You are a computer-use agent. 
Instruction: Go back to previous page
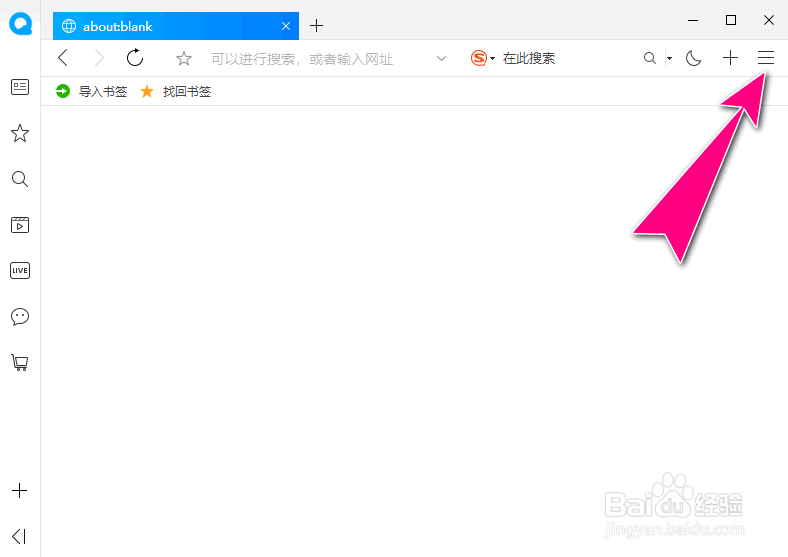(x=63, y=58)
